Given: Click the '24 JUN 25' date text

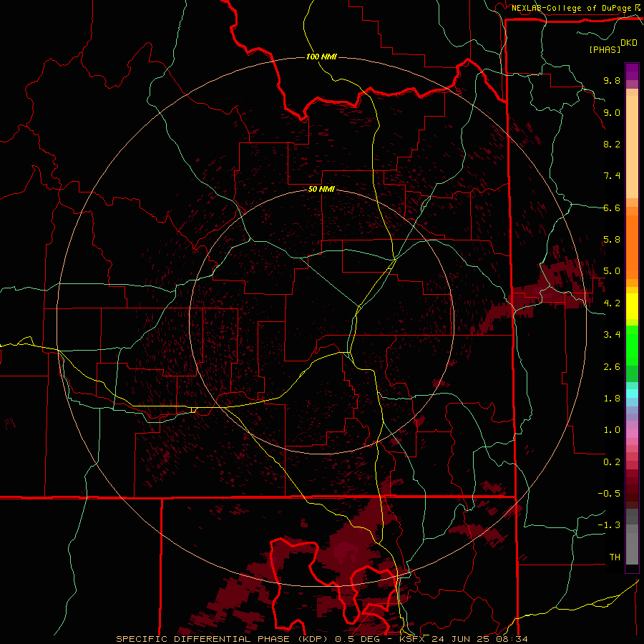Looking at the screenshot, I should (x=459, y=639).
